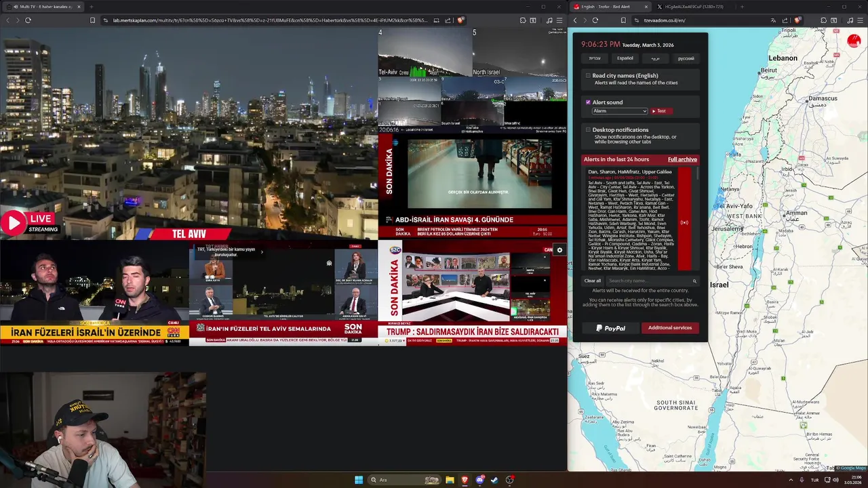868x488 pixels.
Task: Switch language to Arabic
Action: 656,58
